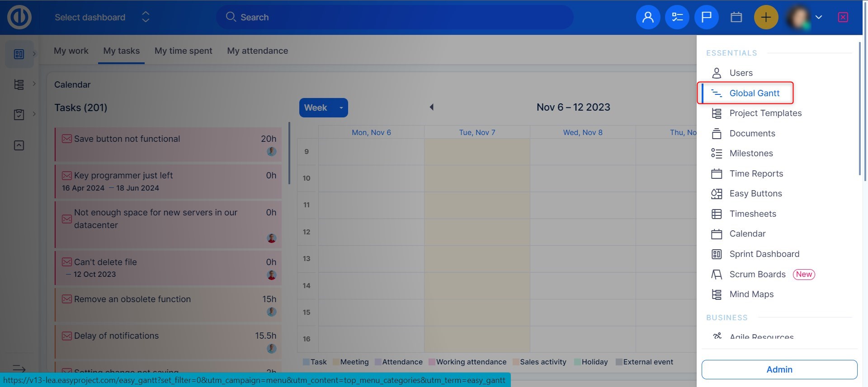This screenshot has height=387, width=868.
Task: Click the Admin button
Action: (779, 369)
